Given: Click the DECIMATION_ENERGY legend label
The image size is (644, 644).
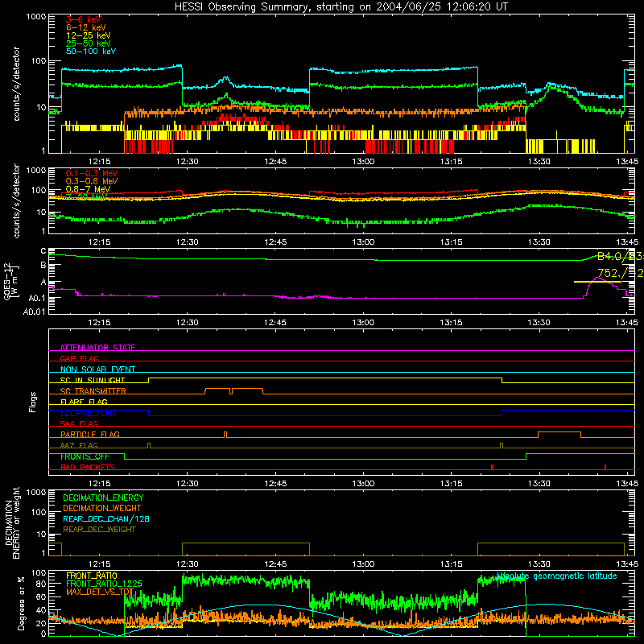Looking at the screenshot, I should [x=103, y=497].
